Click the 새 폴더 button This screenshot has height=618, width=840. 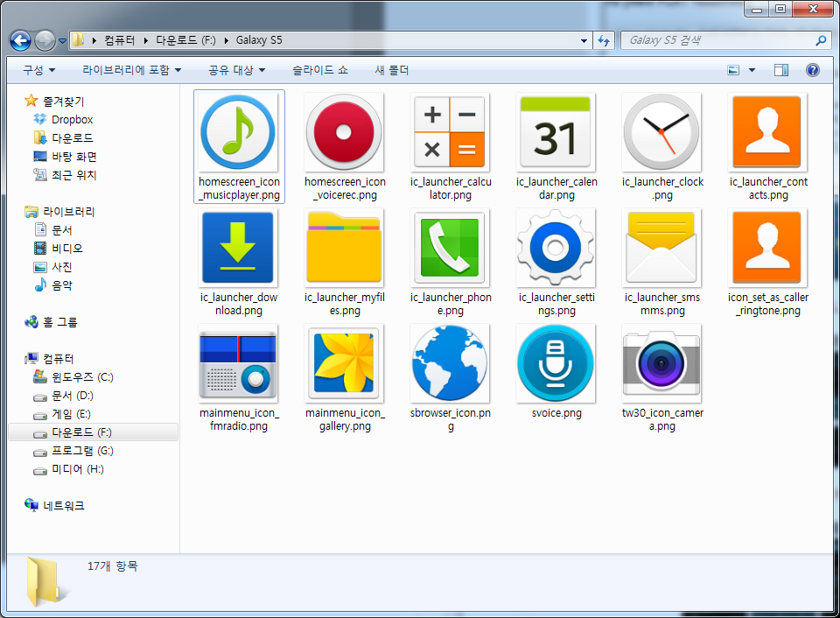click(392, 70)
